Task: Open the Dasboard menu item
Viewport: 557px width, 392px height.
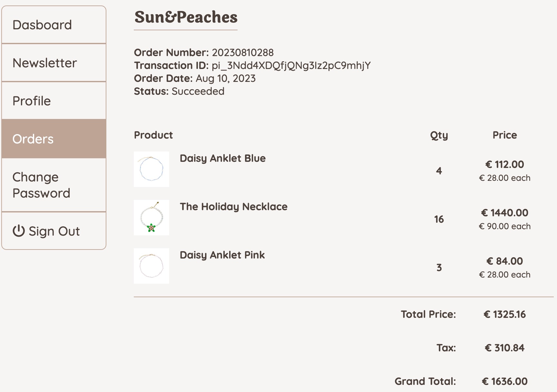Action: 42,25
